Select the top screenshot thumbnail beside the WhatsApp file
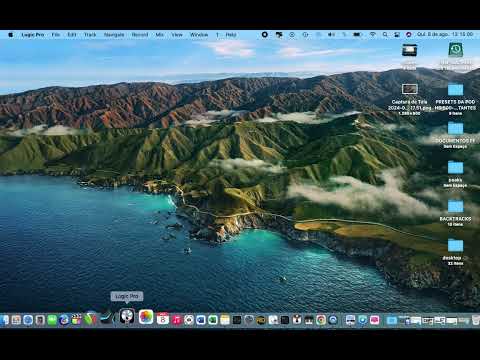 click(409, 50)
